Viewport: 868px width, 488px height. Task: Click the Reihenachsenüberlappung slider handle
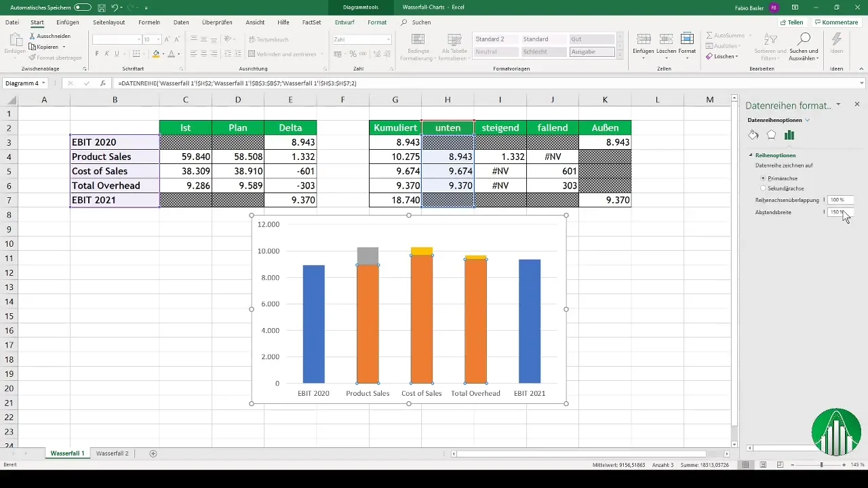825,200
